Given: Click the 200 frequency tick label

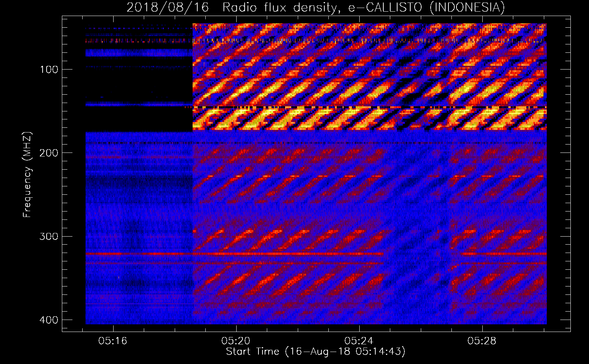Looking at the screenshot, I should [48, 153].
